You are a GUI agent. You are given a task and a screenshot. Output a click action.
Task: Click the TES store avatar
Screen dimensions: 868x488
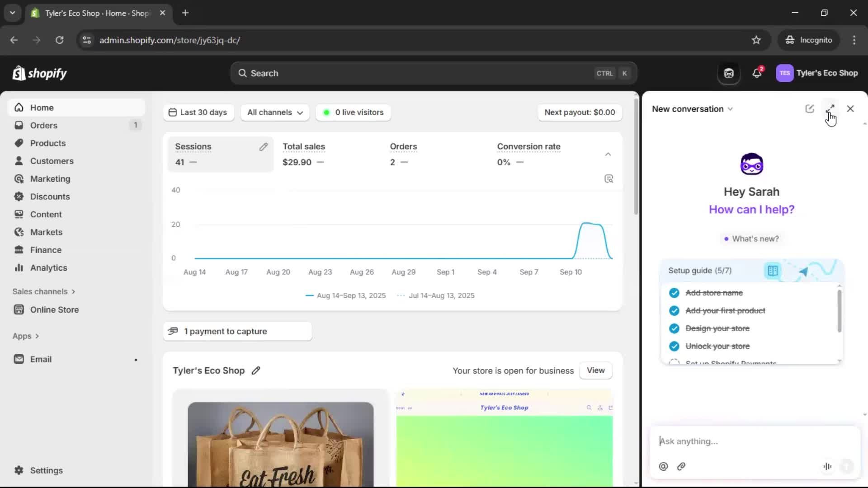click(x=784, y=73)
